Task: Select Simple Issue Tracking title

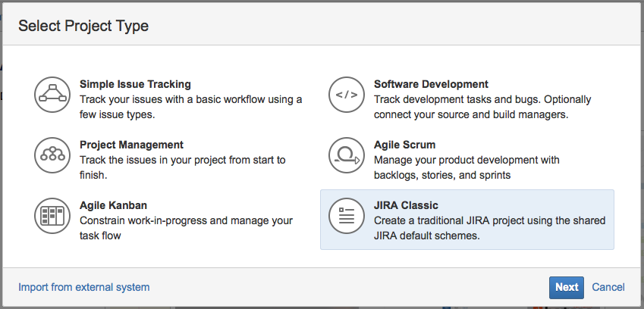Action: click(135, 84)
